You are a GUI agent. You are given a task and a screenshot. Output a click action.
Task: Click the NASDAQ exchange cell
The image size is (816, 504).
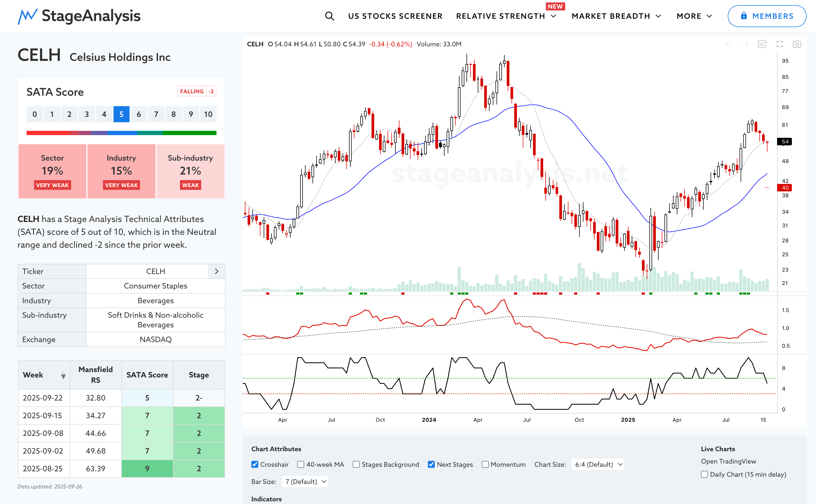(x=155, y=339)
